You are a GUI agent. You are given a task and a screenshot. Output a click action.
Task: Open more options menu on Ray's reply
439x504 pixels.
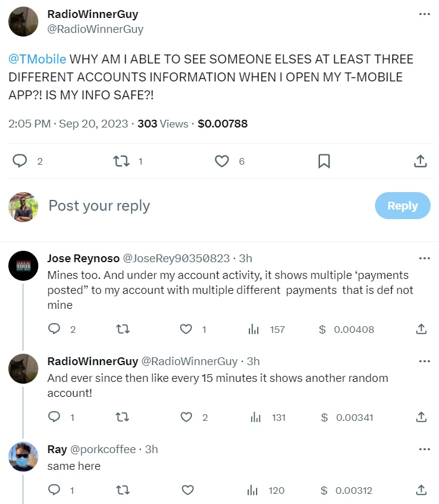click(424, 450)
